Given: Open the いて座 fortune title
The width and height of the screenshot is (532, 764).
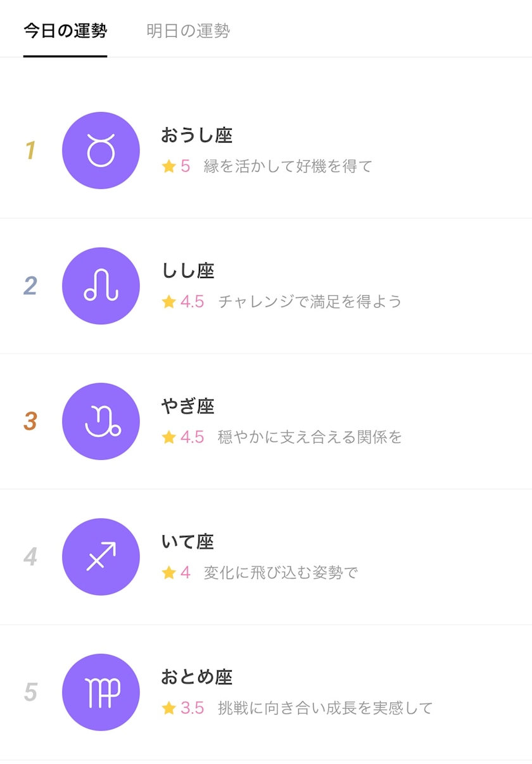Looking at the screenshot, I should click(188, 542).
